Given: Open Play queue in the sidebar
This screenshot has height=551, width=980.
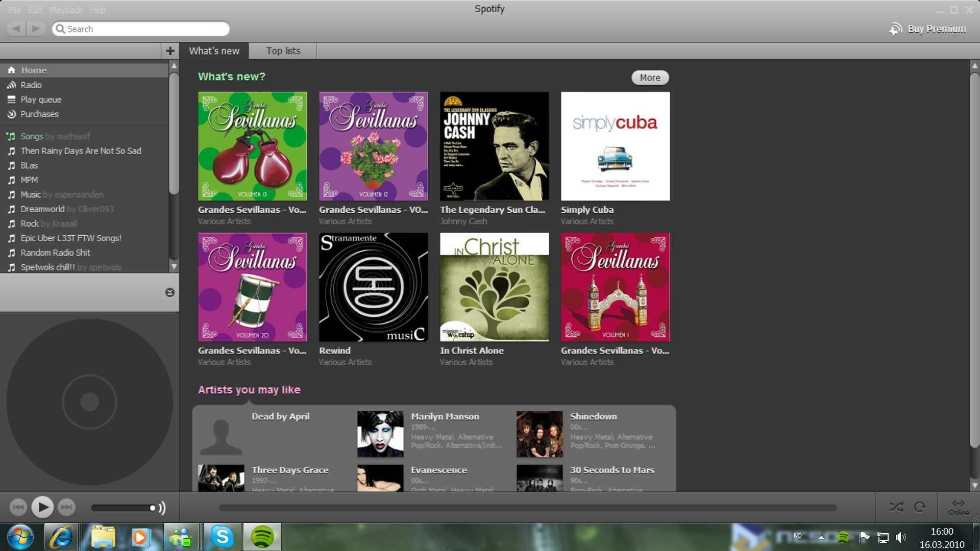Looking at the screenshot, I should click(x=84, y=99).
